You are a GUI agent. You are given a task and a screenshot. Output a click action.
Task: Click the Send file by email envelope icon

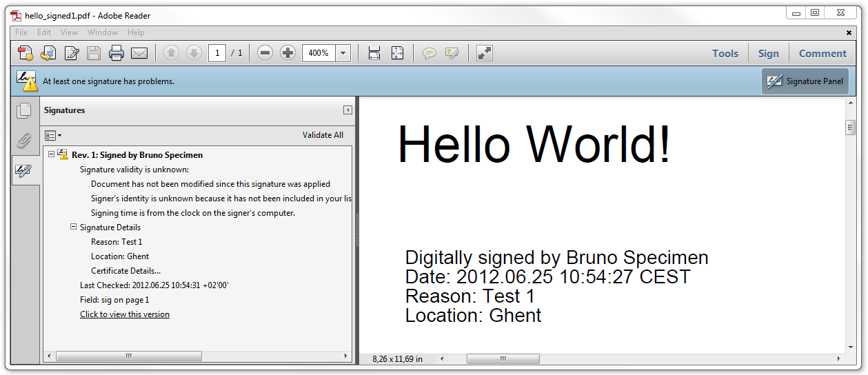click(x=139, y=53)
